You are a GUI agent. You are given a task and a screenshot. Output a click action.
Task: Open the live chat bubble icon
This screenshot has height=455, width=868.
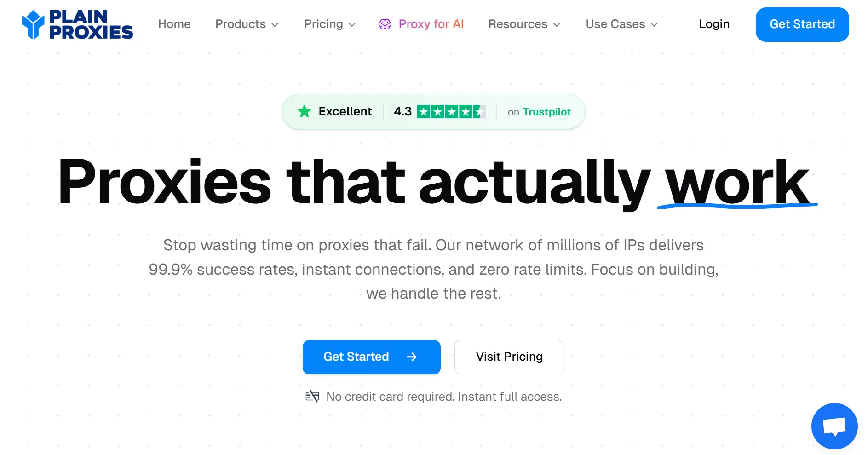(834, 426)
